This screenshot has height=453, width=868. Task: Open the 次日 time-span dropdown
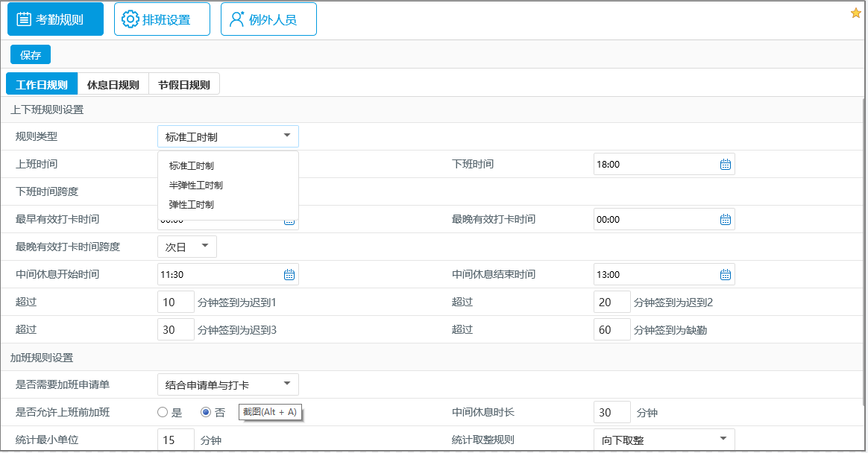pyautogui.click(x=186, y=247)
